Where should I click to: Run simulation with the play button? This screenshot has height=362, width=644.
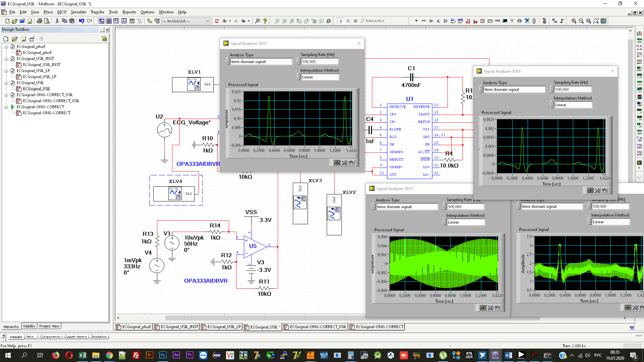click(x=341, y=21)
